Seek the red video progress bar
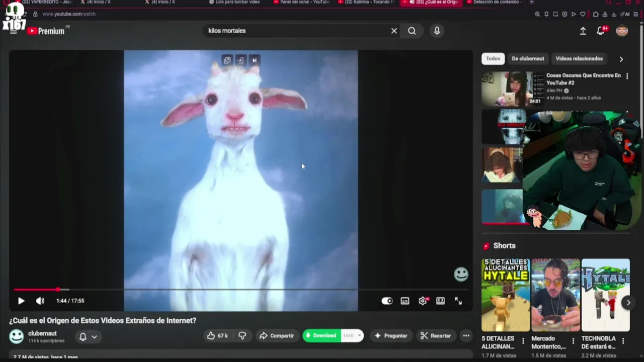The width and height of the screenshot is (644, 362). [240, 290]
